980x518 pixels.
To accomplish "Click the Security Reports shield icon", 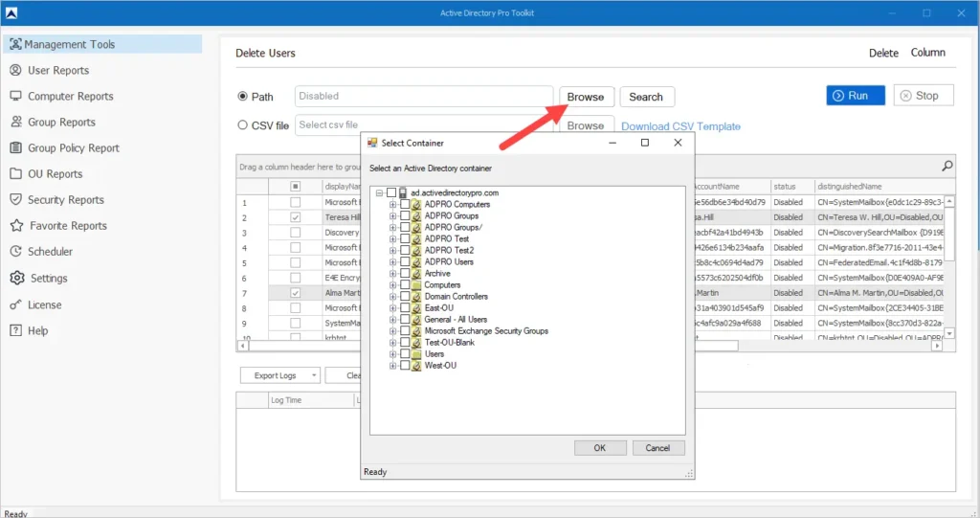I will pos(16,199).
